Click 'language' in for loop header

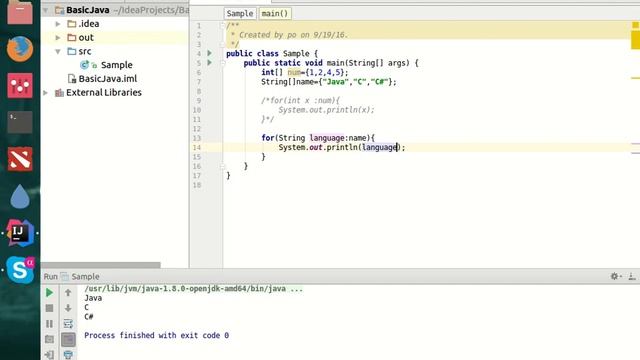[x=327, y=138]
